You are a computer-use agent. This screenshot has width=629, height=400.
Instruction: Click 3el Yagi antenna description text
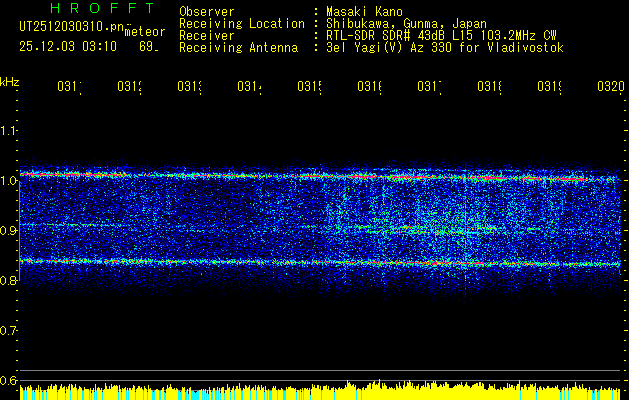pos(445,48)
